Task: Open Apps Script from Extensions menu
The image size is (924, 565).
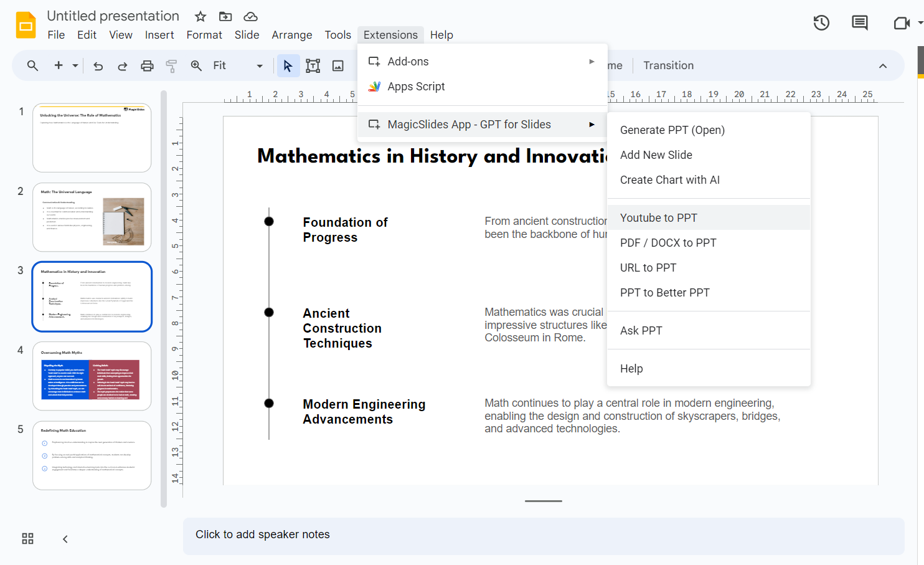Action: (416, 87)
